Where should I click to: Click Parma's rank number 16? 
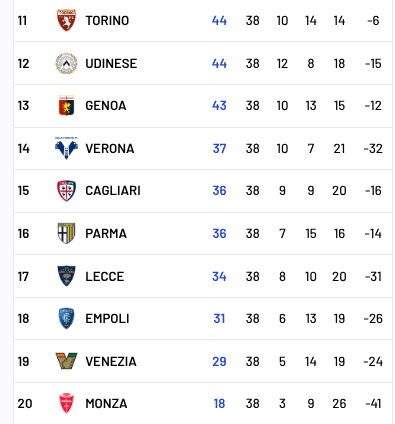(23, 234)
